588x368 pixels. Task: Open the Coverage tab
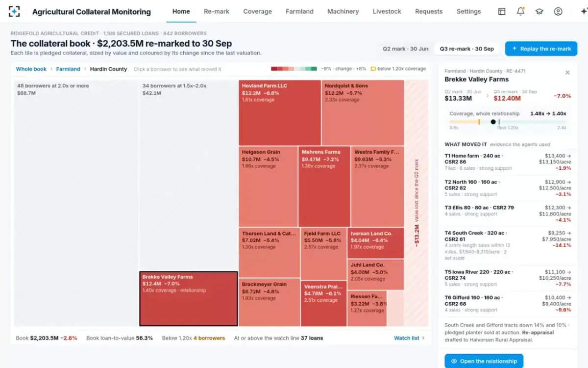[258, 11]
